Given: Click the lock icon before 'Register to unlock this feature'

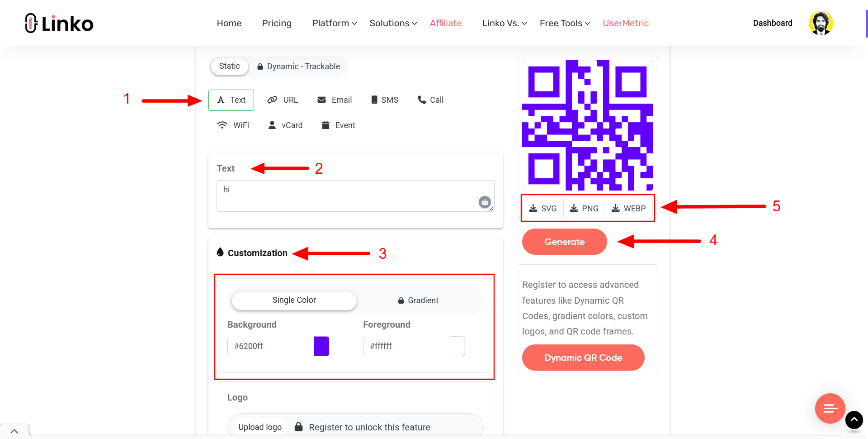Looking at the screenshot, I should [x=298, y=427].
